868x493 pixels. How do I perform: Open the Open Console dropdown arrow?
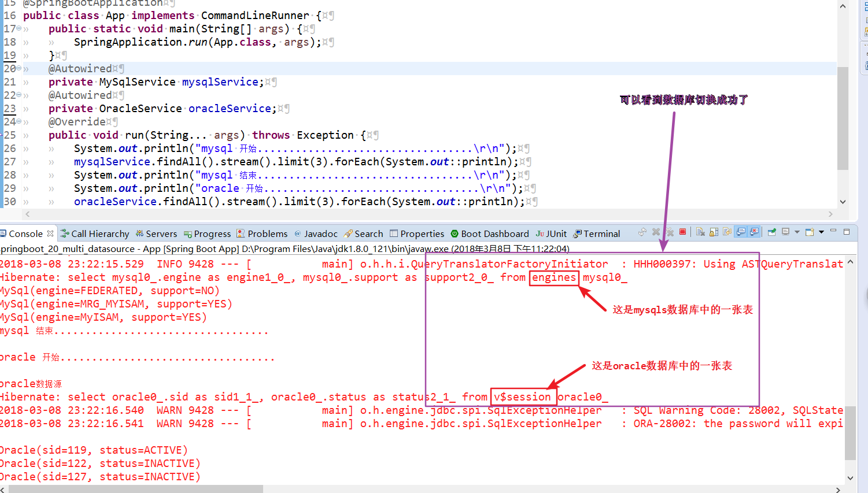click(821, 232)
